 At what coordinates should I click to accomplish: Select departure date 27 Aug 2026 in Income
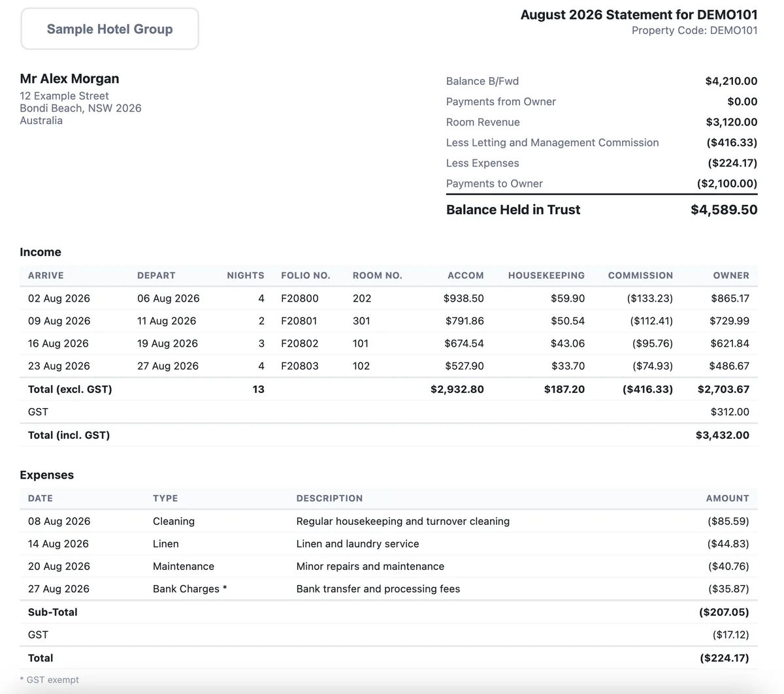[x=168, y=366]
